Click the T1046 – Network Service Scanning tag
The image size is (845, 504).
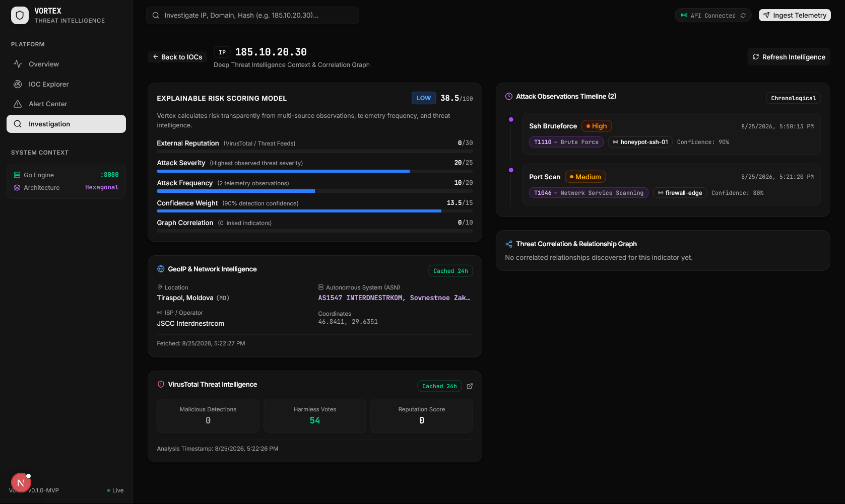tap(589, 193)
